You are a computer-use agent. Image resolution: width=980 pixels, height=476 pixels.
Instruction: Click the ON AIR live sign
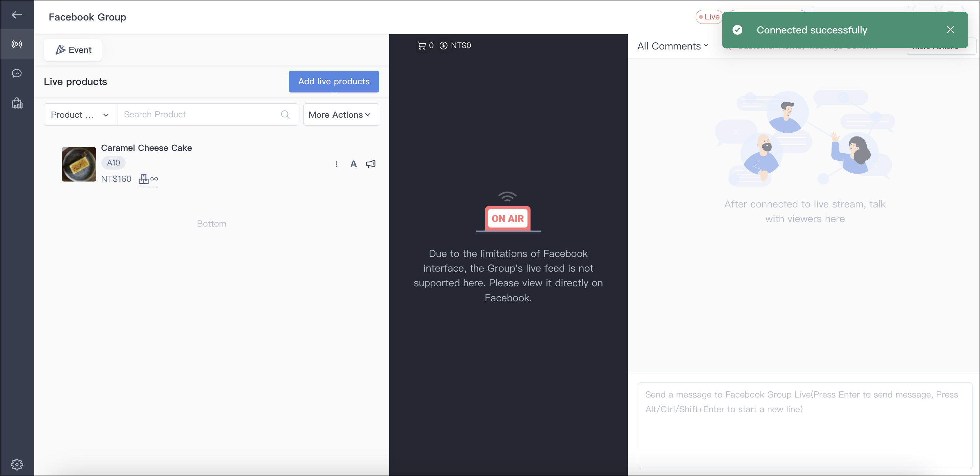[x=508, y=219]
